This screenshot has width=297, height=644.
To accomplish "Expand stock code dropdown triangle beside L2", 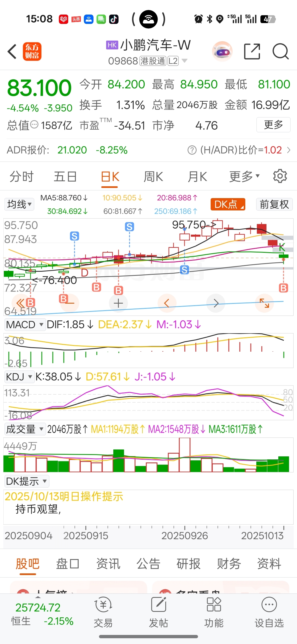I will point(185,61).
